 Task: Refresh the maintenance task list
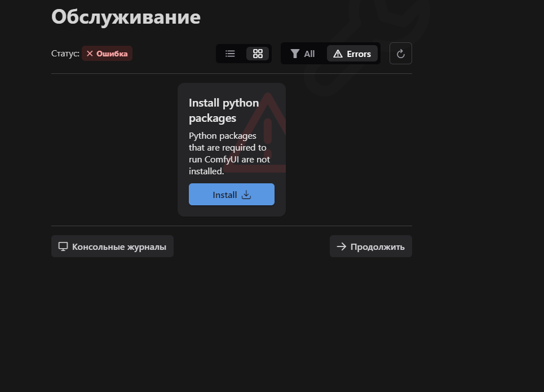(x=401, y=54)
